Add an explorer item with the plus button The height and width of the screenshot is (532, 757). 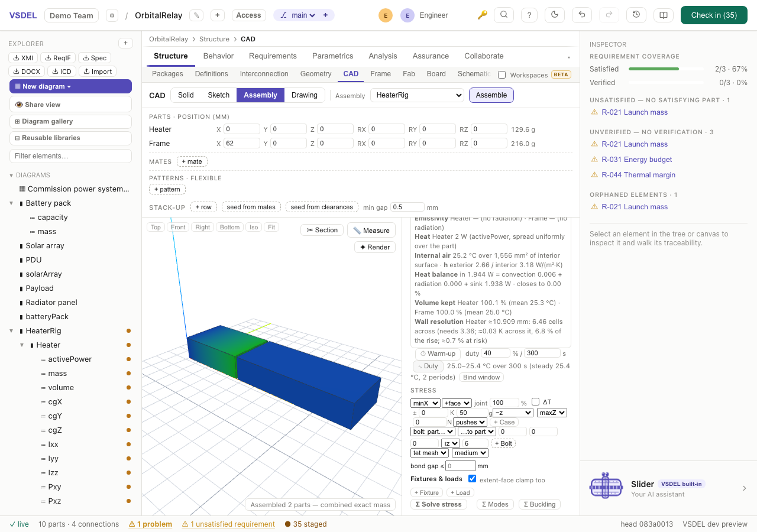point(125,43)
